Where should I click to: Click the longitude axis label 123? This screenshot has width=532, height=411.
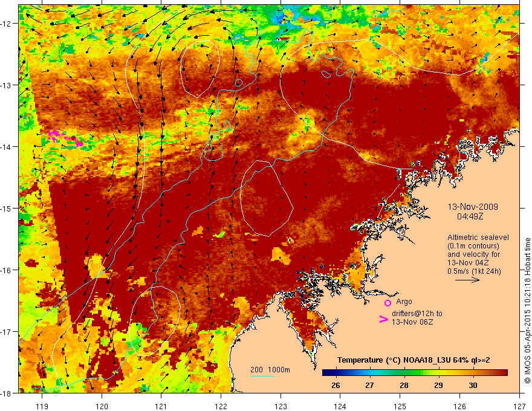point(281,406)
